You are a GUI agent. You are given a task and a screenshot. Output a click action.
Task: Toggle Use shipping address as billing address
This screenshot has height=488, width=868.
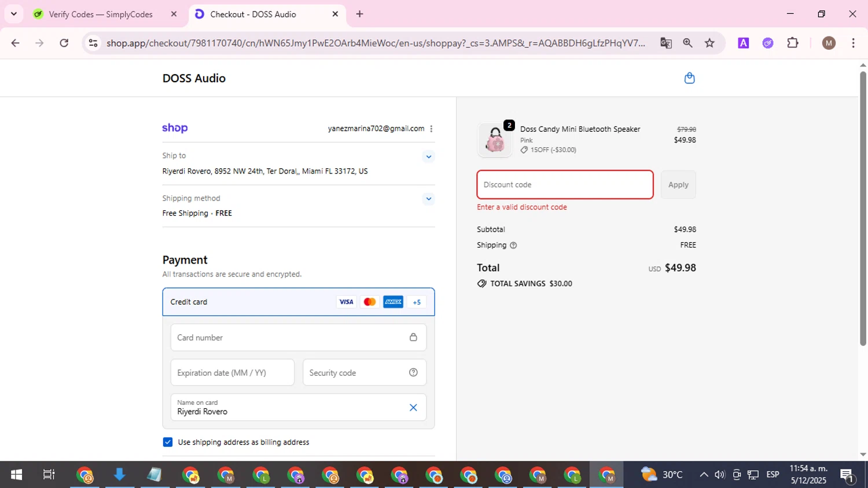click(x=168, y=442)
